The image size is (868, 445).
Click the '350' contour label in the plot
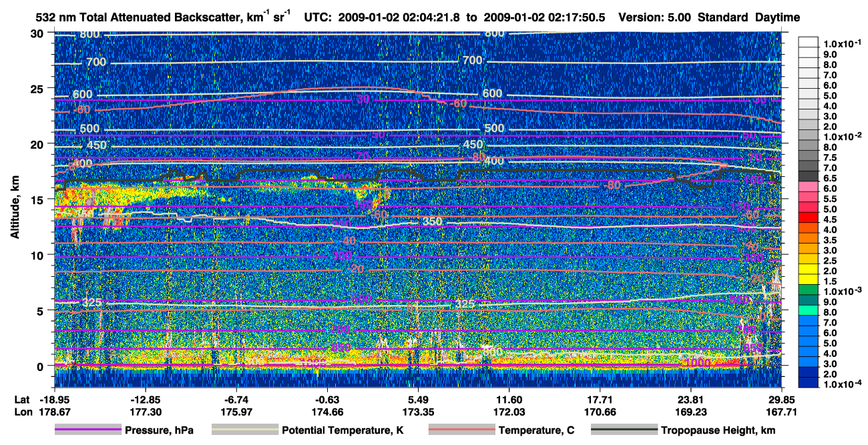coord(433,221)
